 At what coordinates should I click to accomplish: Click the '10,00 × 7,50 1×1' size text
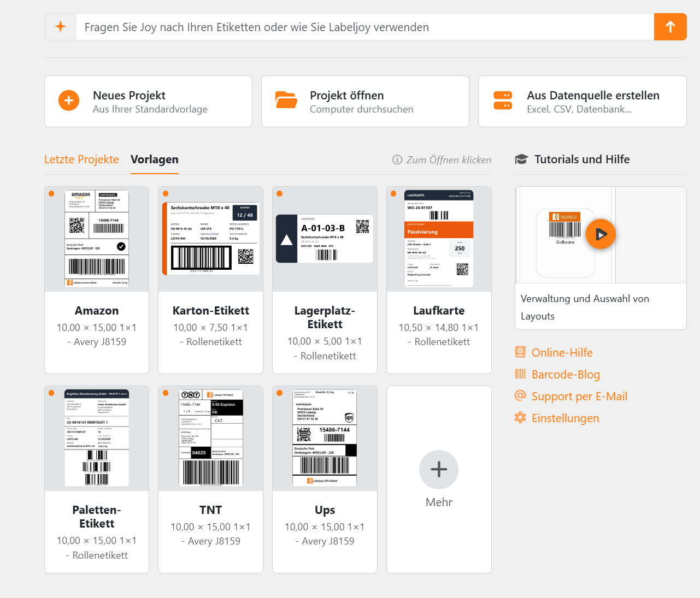[x=210, y=328]
